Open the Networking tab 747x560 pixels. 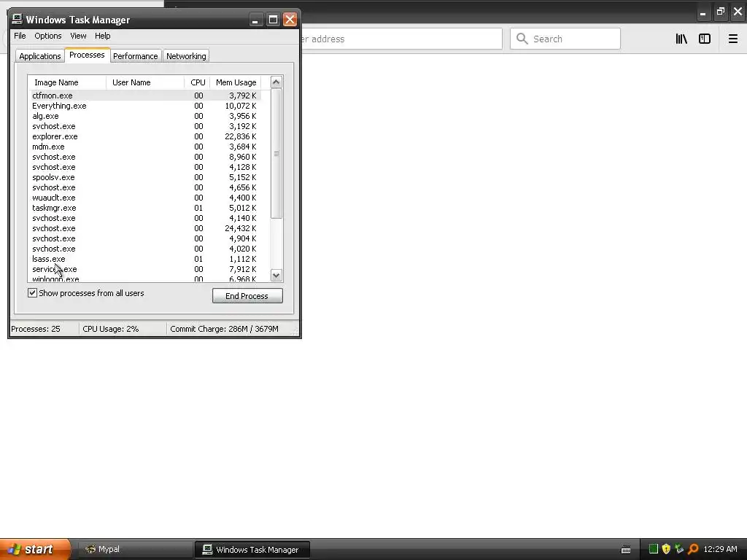tap(186, 55)
